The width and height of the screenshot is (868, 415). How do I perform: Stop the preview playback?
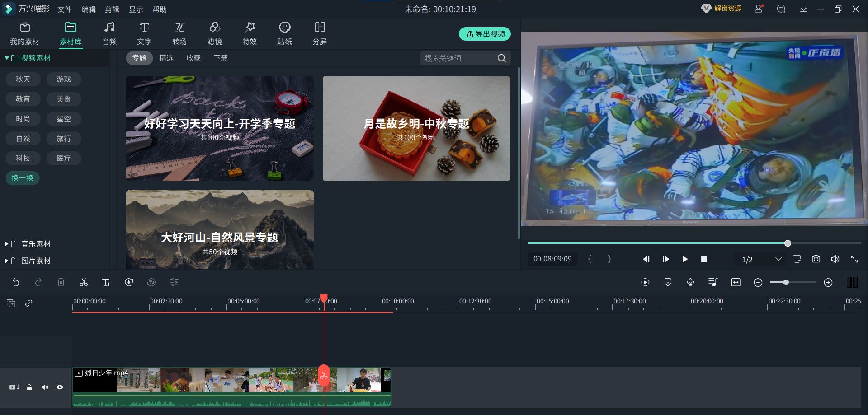click(704, 259)
